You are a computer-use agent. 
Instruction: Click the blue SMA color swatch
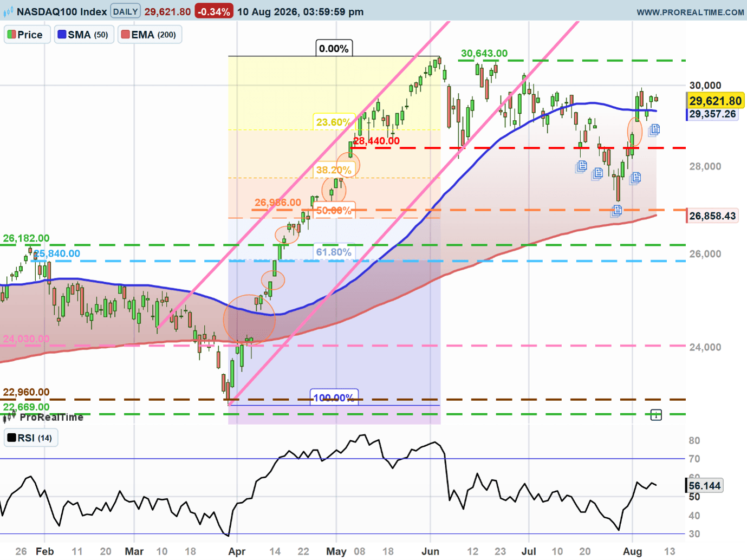tap(62, 35)
